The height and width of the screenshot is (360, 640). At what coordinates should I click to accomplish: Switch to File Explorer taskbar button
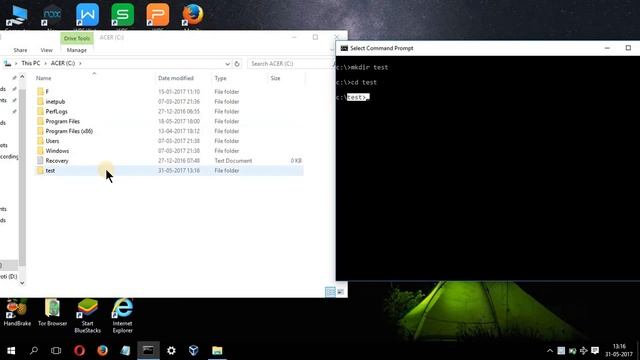pyautogui.click(x=217, y=351)
